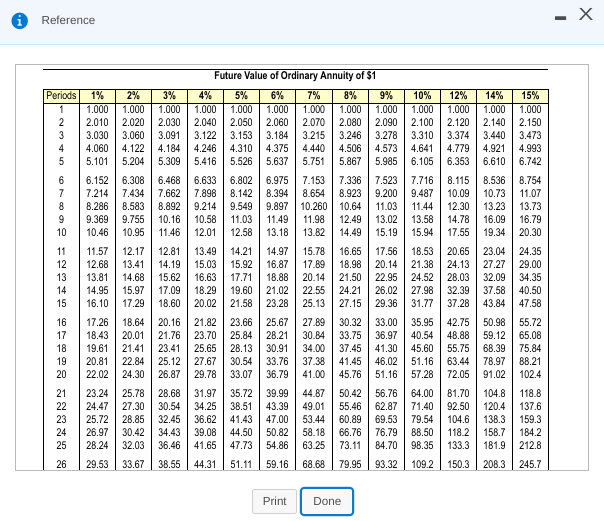Click the value 102.4 in the 15% column
The height and width of the screenshot is (521, 604).
click(x=530, y=374)
